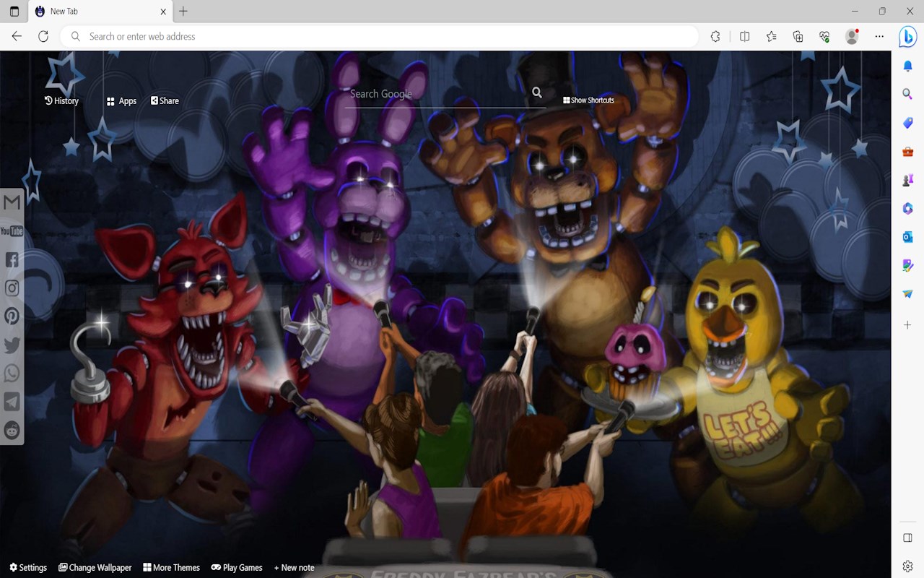924x578 pixels.
Task: Open Collections icon in browser toolbar
Action: coord(798,36)
